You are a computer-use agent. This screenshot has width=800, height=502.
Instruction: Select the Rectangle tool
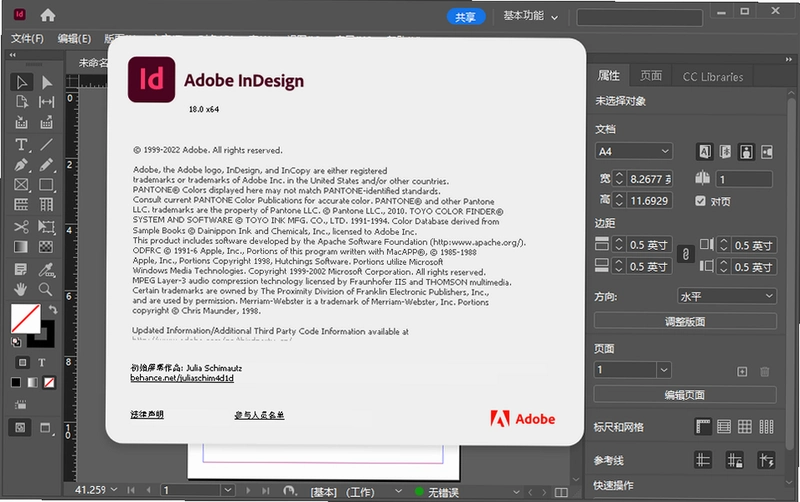(46, 185)
